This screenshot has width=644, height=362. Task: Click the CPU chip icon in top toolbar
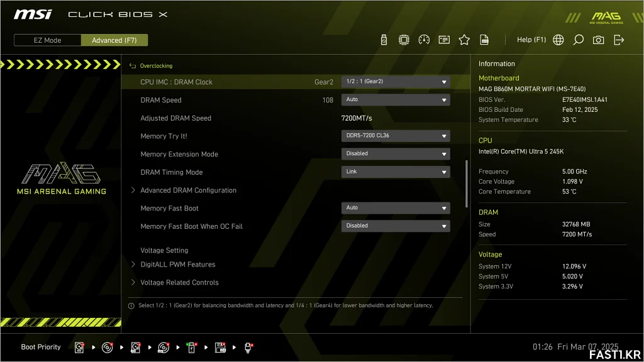(x=404, y=40)
